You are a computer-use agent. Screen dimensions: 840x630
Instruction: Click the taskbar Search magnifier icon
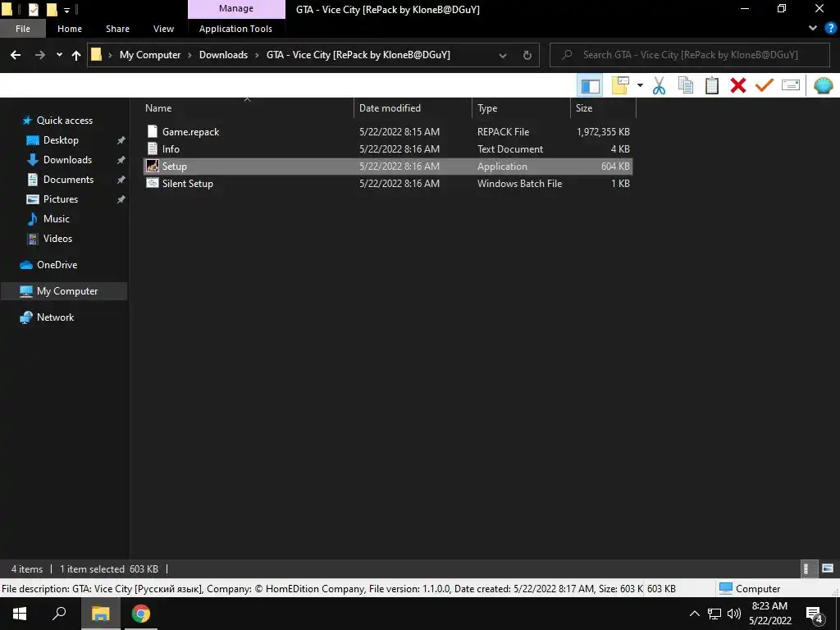tap(59, 614)
